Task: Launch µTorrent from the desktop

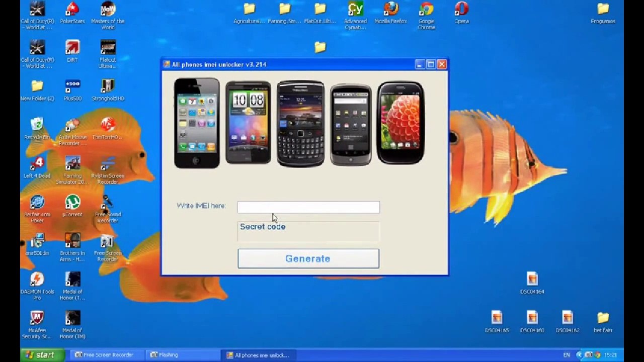Action: coord(72,206)
